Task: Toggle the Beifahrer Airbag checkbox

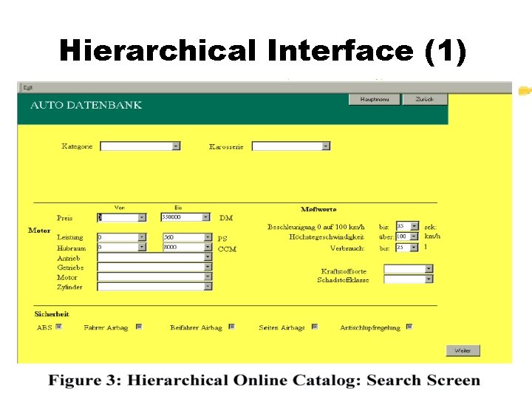Action: (x=232, y=327)
